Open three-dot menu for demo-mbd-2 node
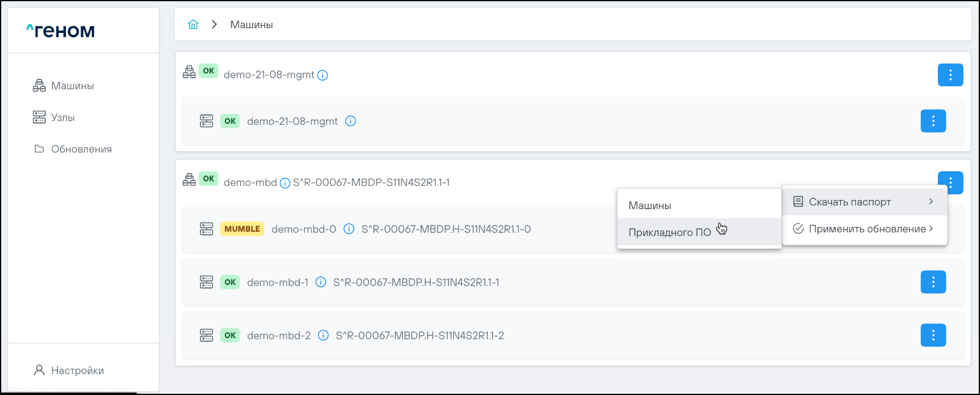The width and height of the screenshot is (980, 395). (933, 335)
